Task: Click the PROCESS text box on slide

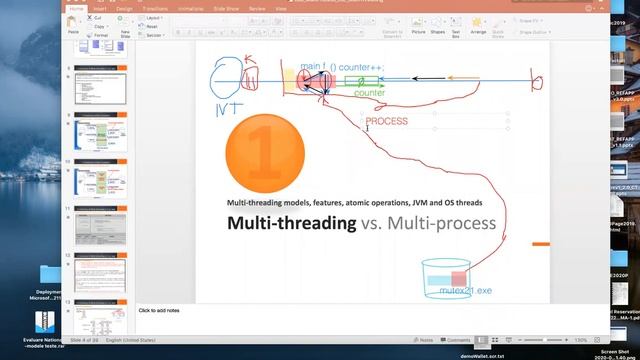Action: pos(434,121)
